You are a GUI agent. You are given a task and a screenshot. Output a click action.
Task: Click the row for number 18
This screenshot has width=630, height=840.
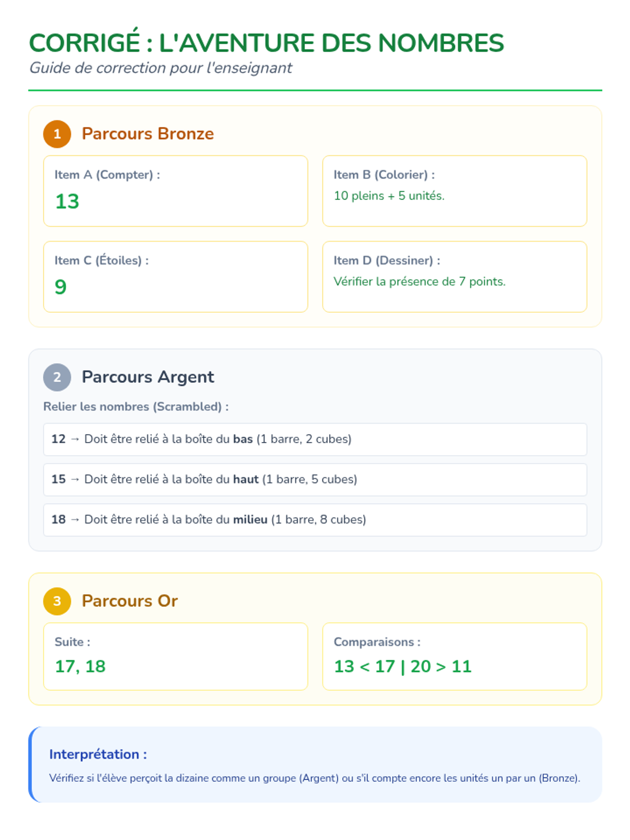[315, 520]
